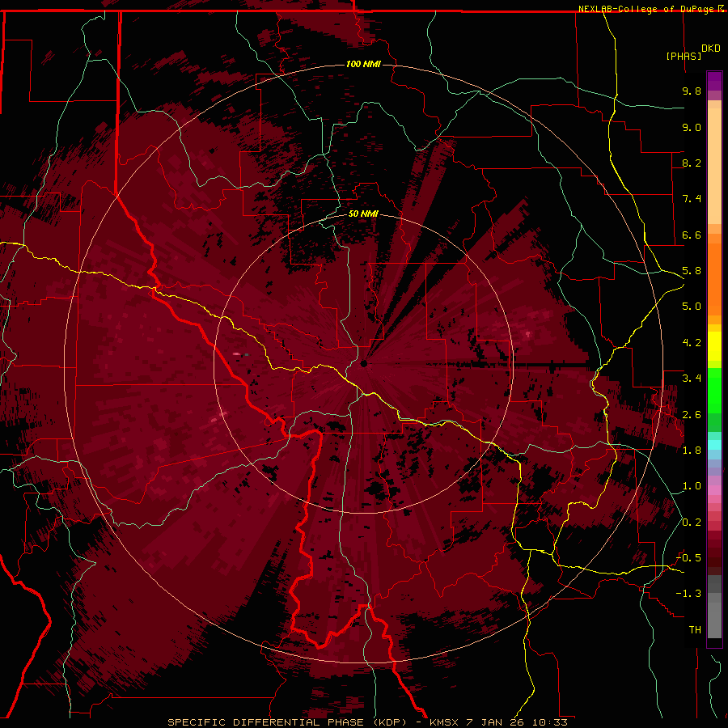Click the KMSX 7 JAN 26 10:33 timestamp
The image size is (728, 728).
pos(498,722)
